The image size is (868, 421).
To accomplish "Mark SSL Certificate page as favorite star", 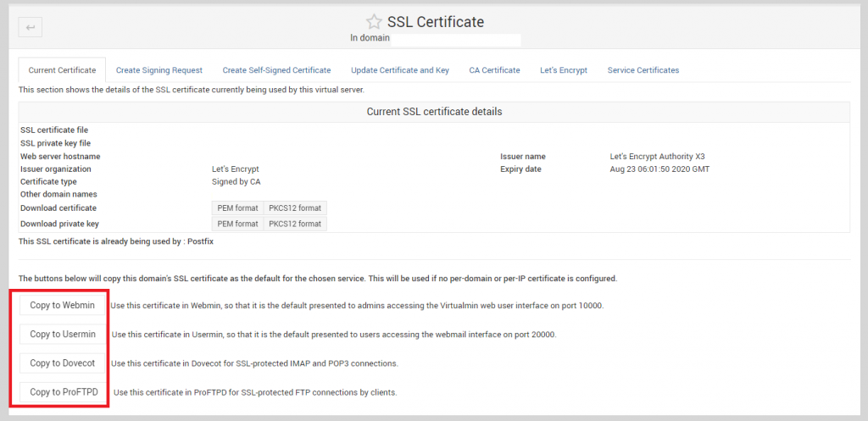I will [x=374, y=22].
